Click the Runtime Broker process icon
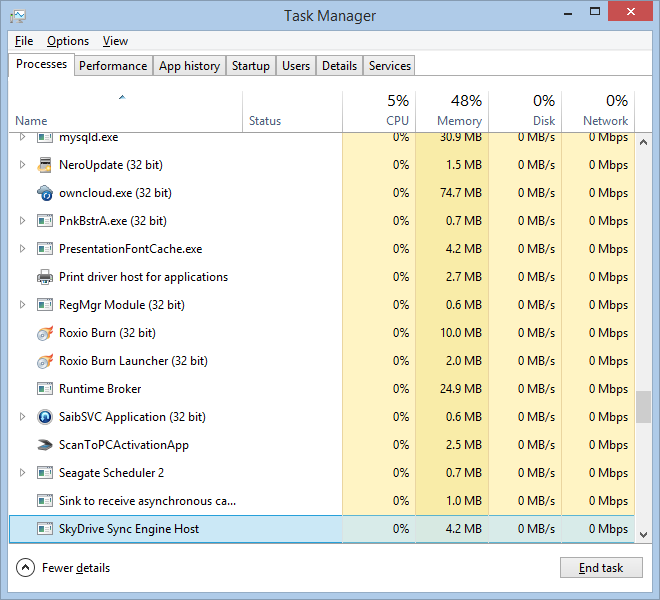Viewport: 660px width, 600px height. click(x=44, y=389)
